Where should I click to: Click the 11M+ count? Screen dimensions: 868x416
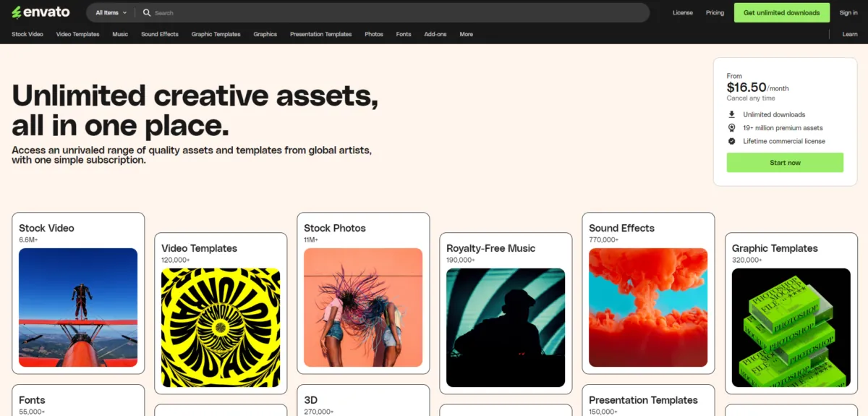click(x=311, y=239)
